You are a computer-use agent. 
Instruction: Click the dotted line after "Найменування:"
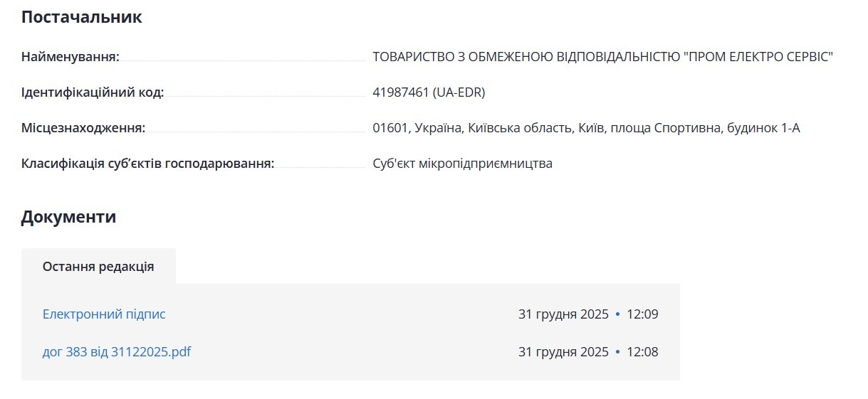click(x=242, y=60)
